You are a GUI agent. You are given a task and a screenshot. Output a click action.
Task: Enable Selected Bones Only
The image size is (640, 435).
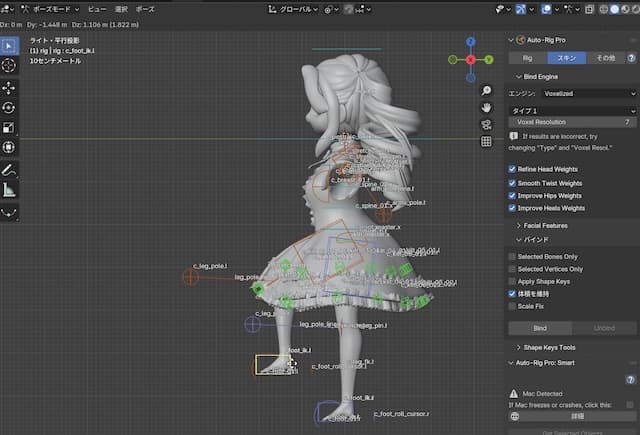point(512,257)
